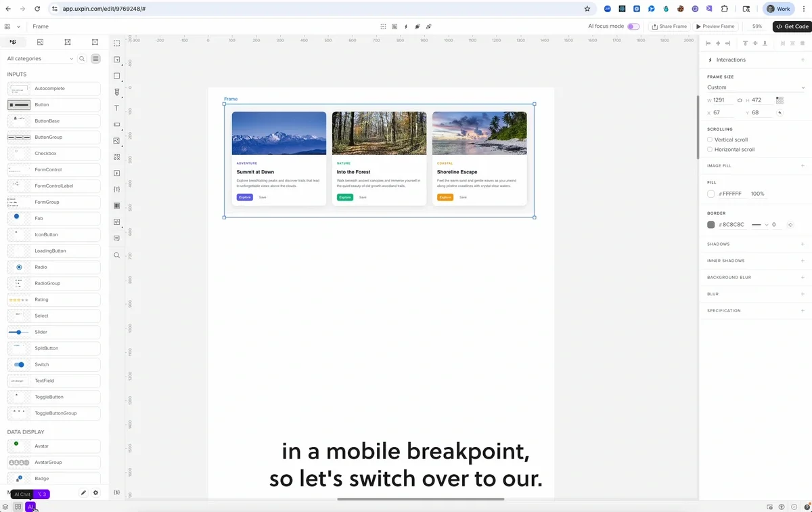Image resolution: width=812 pixels, height=512 pixels.
Task: Add an interaction with the plus icon
Action: (x=803, y=60)
